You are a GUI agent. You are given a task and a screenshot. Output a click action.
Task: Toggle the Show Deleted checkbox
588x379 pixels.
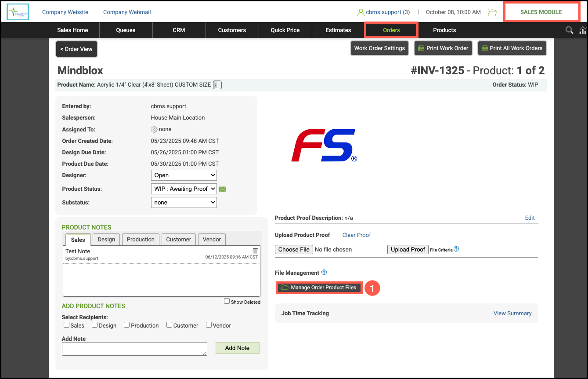(x=227, y=301)
